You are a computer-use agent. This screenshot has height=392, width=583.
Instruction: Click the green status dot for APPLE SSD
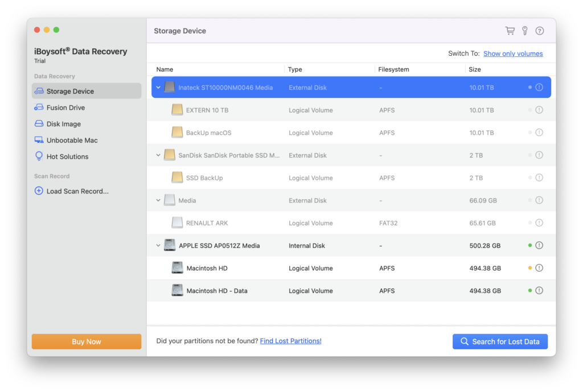coord(530,245)
